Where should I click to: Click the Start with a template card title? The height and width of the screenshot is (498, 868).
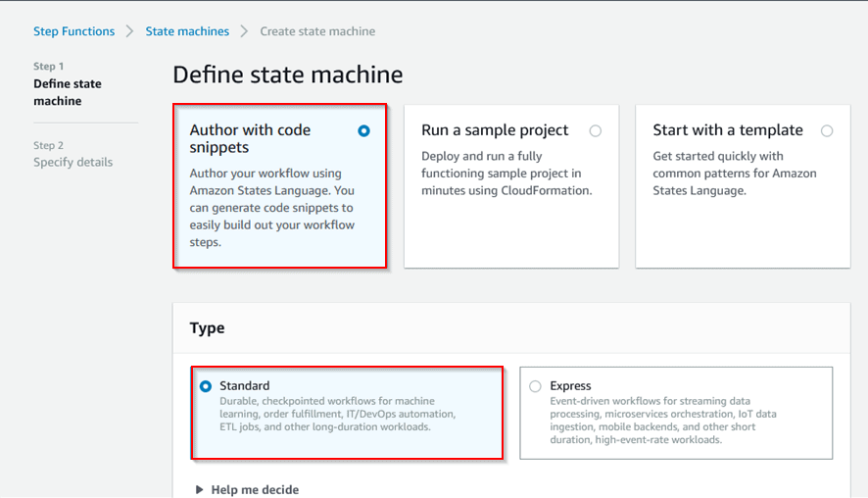click(x=727, y=130)
